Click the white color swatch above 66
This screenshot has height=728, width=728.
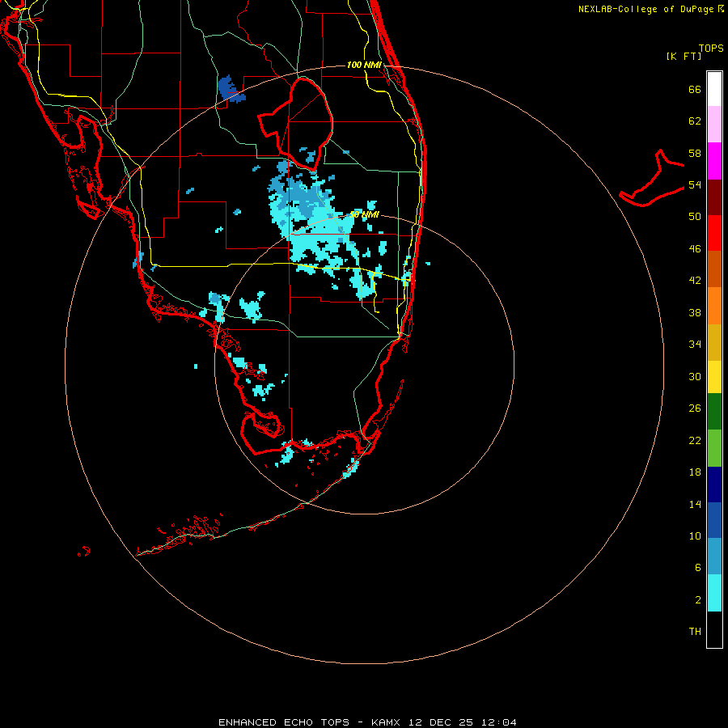point(714,89)
